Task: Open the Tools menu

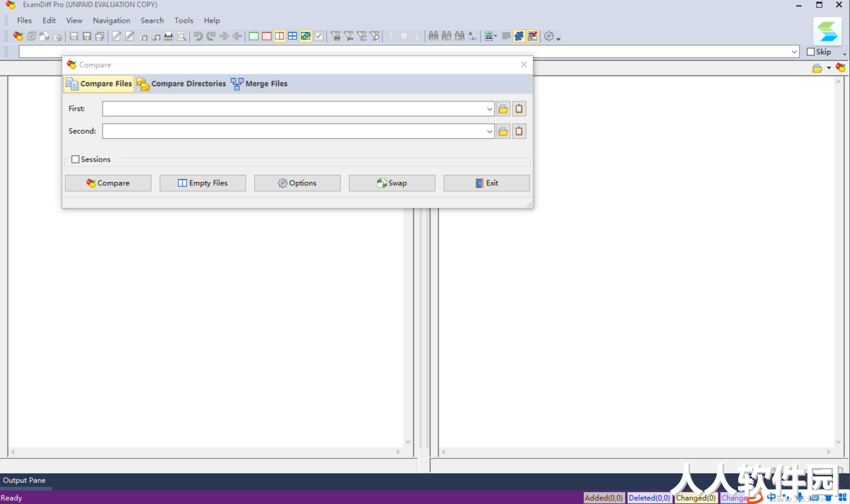Action: 183,21
